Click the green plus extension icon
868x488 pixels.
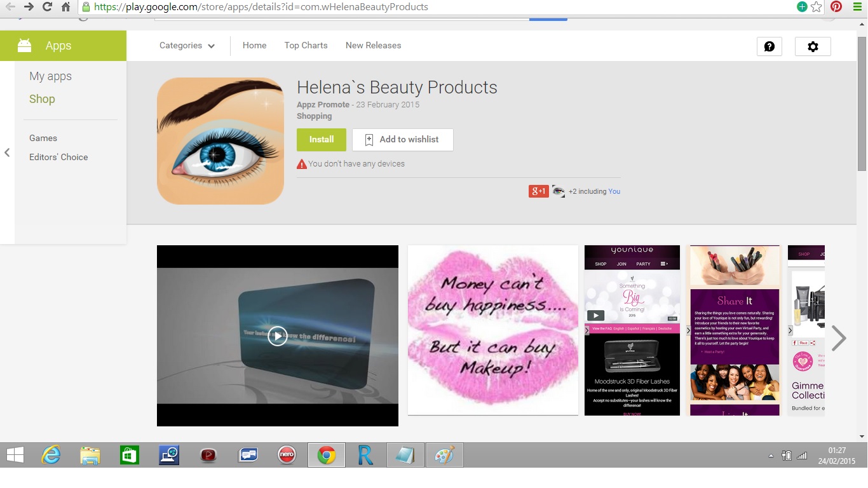coord(802,7)
